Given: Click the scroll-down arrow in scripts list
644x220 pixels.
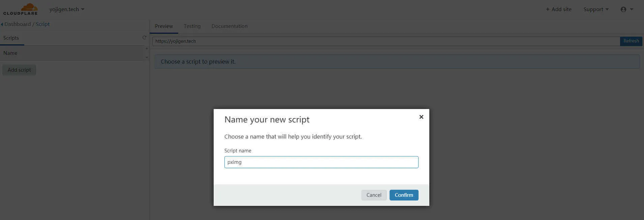Looking at the screenshot, I should point(147,57).
